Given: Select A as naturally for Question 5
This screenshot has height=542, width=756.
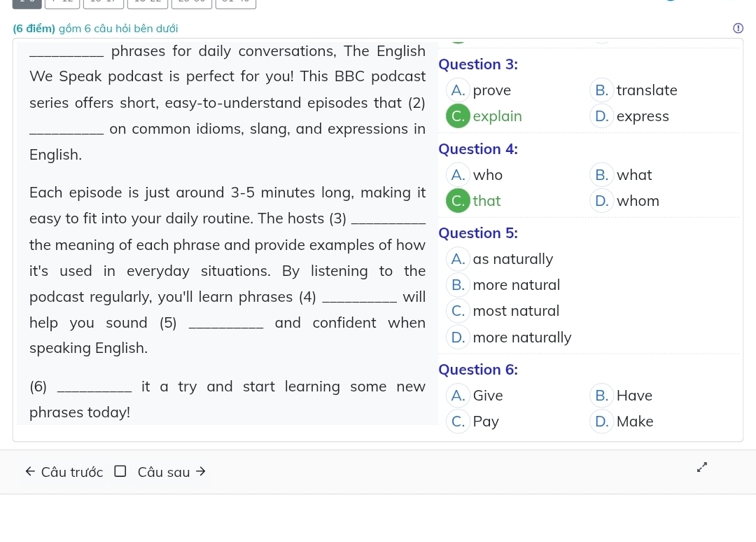Looking at the screenshot, I should coord(458,259).
